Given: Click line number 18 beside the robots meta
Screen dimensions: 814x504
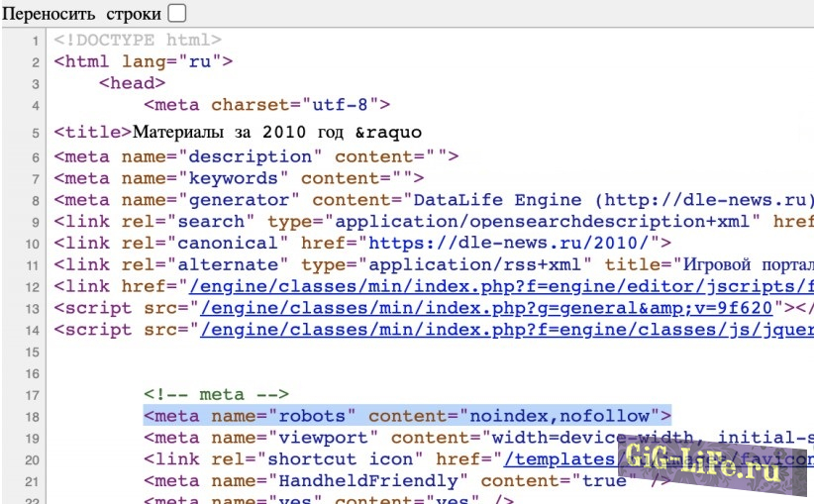Looking at the screenshot, I should 33,416.
